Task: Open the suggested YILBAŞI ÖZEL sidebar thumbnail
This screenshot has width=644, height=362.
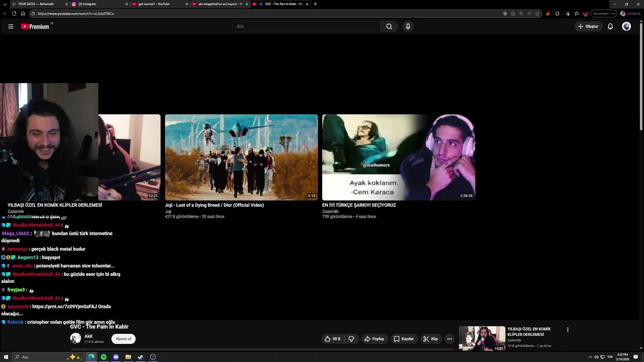Action: 482,338
